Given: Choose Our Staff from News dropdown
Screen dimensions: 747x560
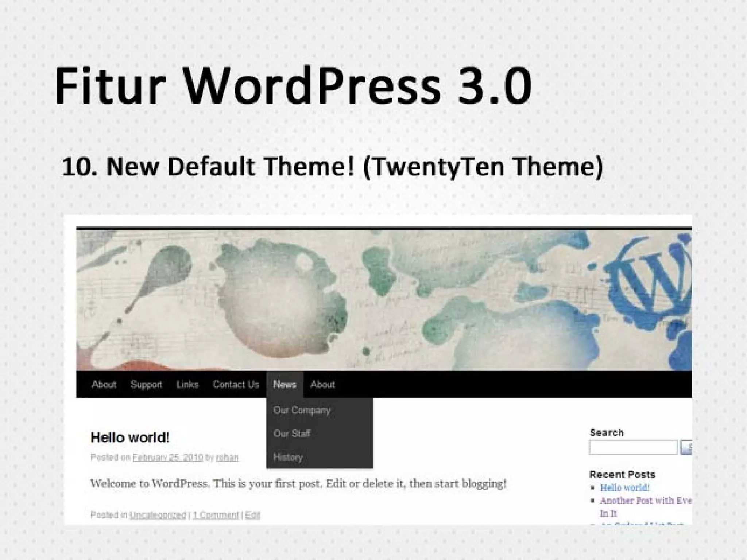Looking at the screenshot, I should click(292, 433).
